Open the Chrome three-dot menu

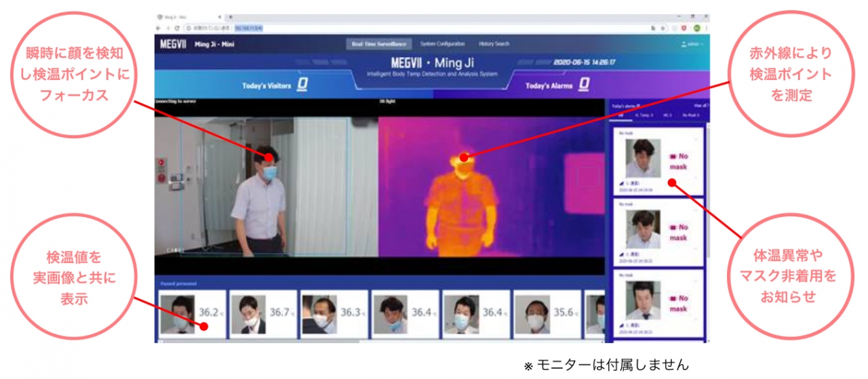(706, 28)
